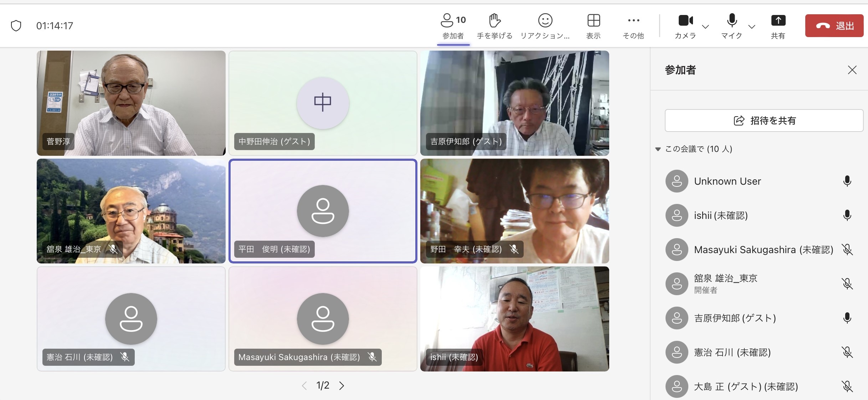The width and height of the screenshot is (868, 400).
Task: Select the Masayuki Sakugashira tile in the video grid
Action: tap(323, 319)
